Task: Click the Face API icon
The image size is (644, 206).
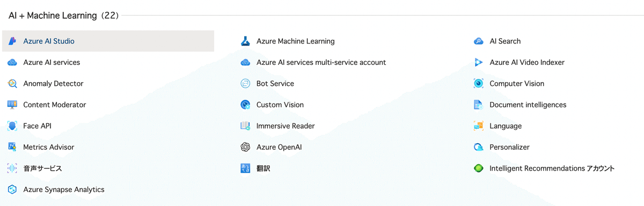Action: click(12, 126)
